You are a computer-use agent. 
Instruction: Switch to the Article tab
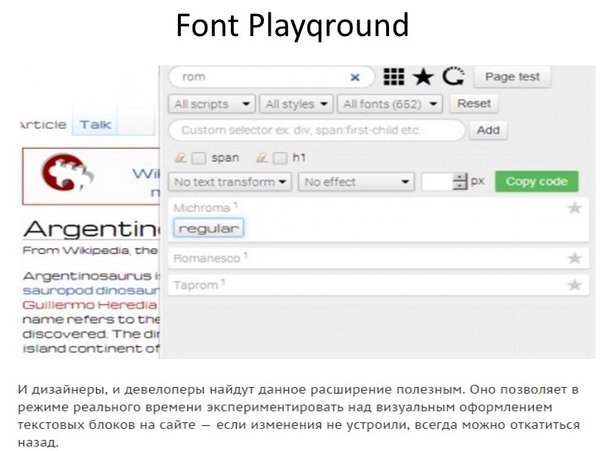click(x=44, y=125)
